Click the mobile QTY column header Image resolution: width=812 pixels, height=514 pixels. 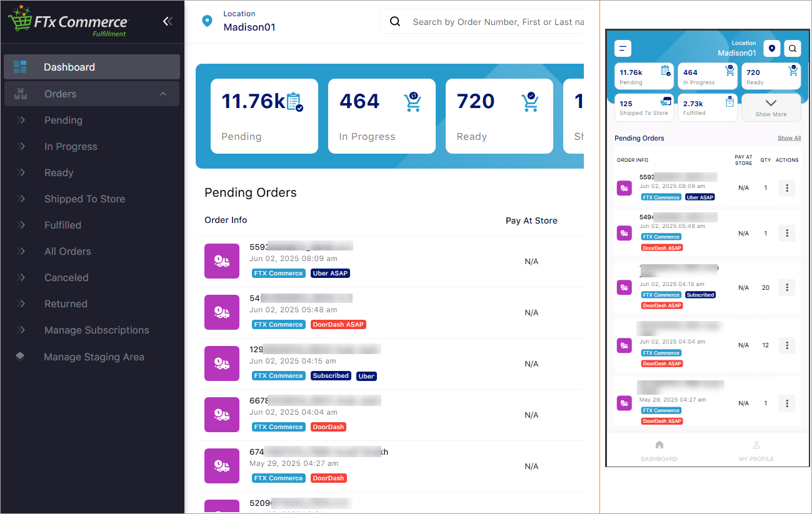[766, 160]
